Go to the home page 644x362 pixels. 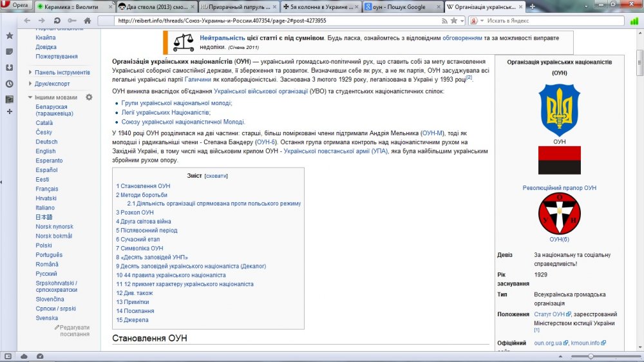click(87, 21)
